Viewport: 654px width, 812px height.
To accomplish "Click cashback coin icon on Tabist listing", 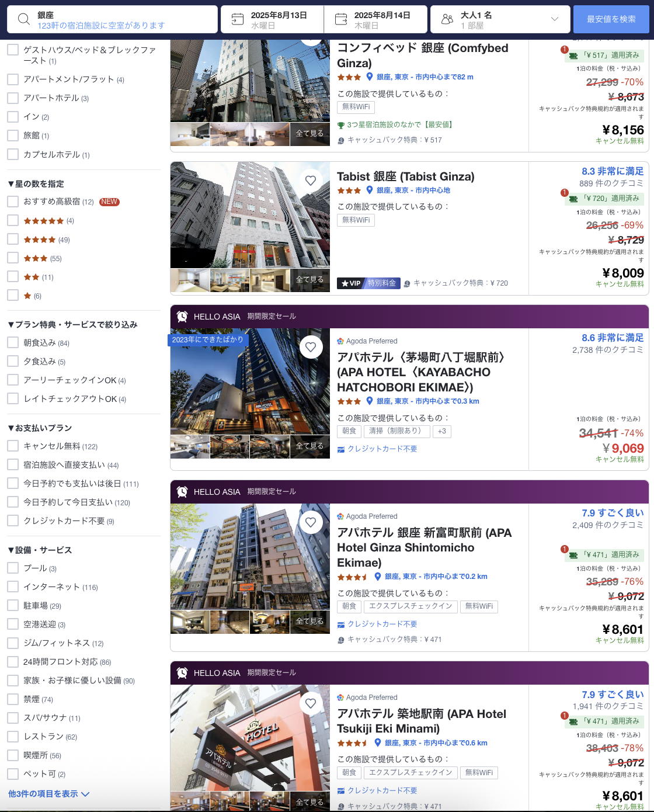I will [407, 284].
